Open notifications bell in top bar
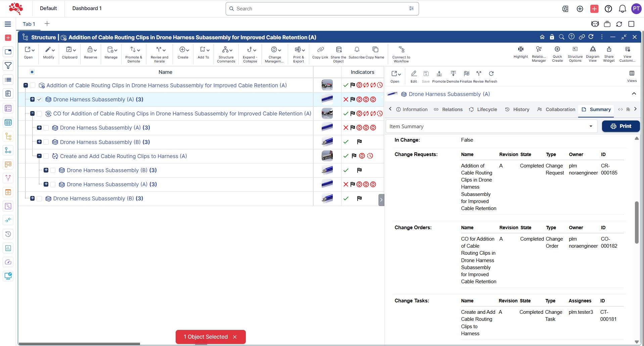This screenshot has height=346, width=644. pos(622,9)
